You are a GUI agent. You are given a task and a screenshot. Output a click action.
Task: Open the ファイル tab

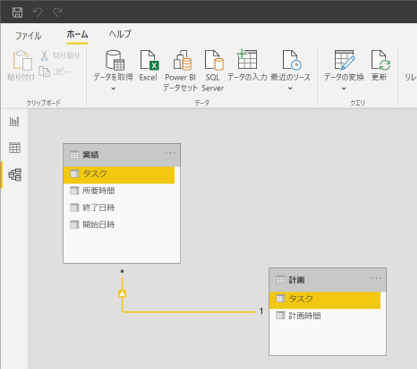coord(28,35)
